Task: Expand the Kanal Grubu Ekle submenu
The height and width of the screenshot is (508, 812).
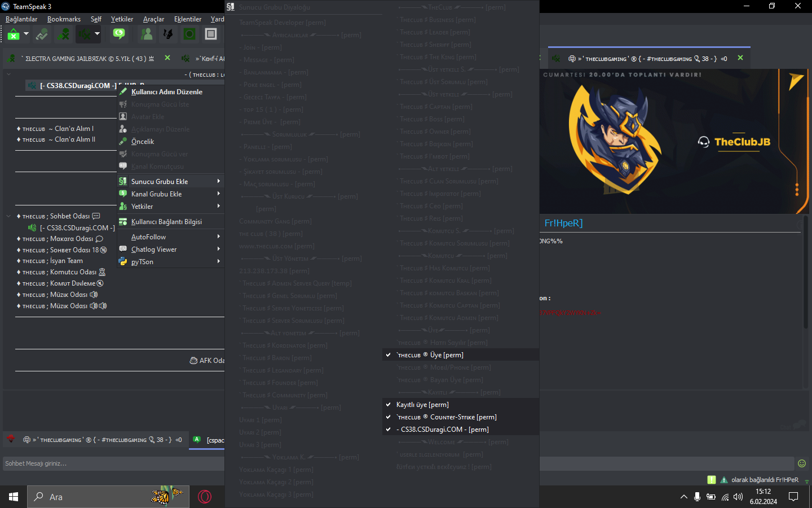Action: coord(171,194)
